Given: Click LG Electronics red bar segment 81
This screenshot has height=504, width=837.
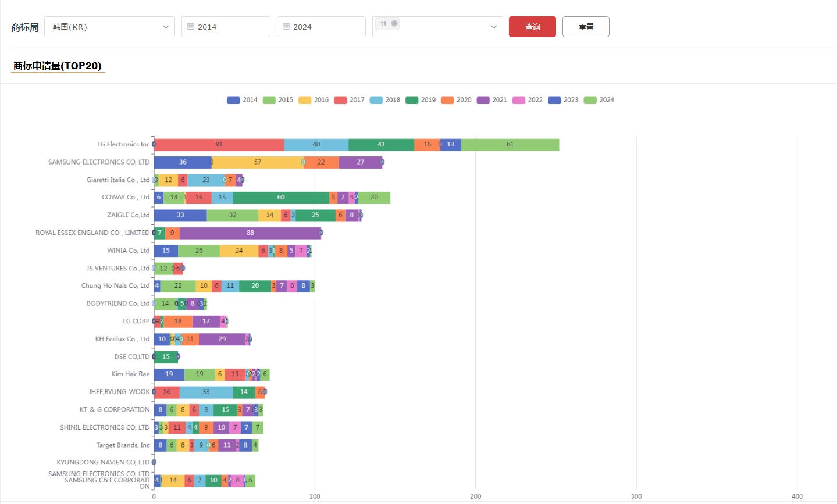Looking at the screenshot, I should pyautogui.click(x=219, y=145).
